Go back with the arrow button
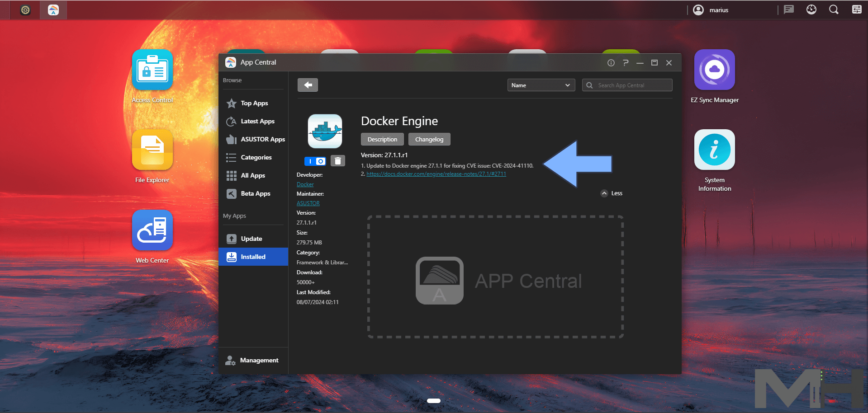Image resolution: width=868 pixels, height=413 pixels. [308, 85]
